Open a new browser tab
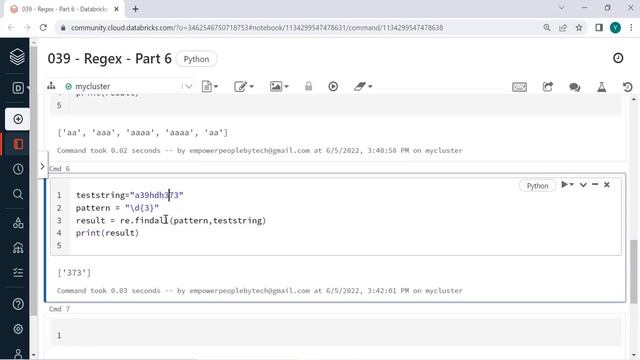This screenshot has height=360, width=640. click(x=136, y=9)
